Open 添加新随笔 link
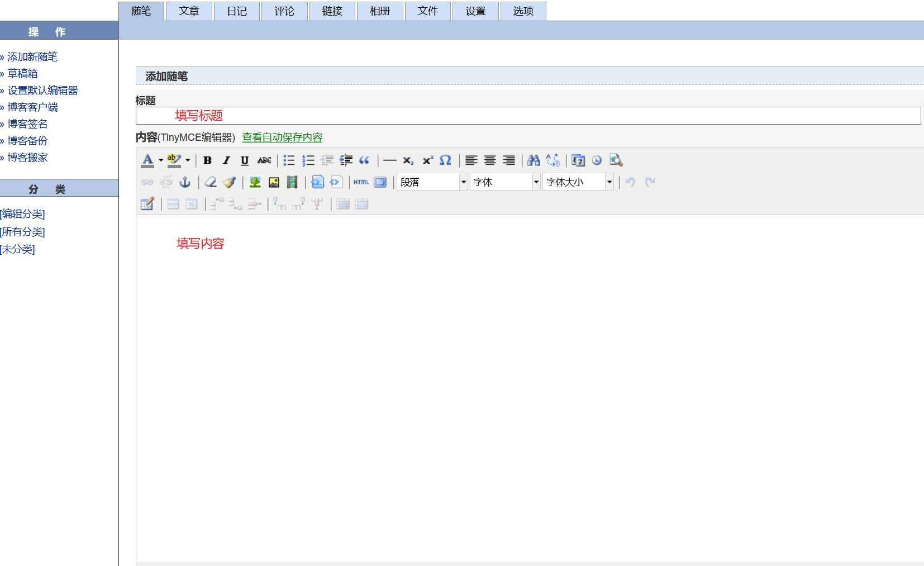 [x=32, y=57]
